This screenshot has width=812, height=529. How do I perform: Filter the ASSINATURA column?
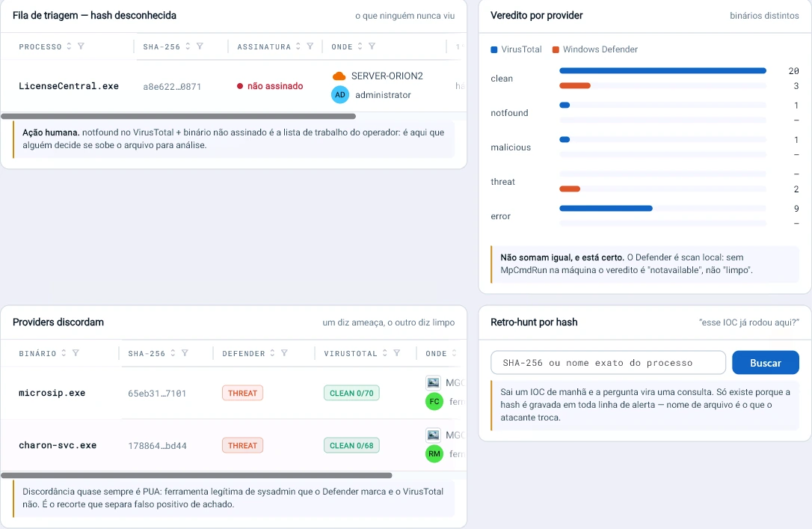(310, 46)
